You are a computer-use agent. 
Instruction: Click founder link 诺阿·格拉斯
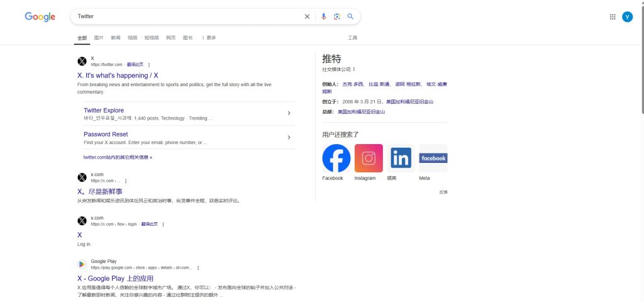pos(408,84)
